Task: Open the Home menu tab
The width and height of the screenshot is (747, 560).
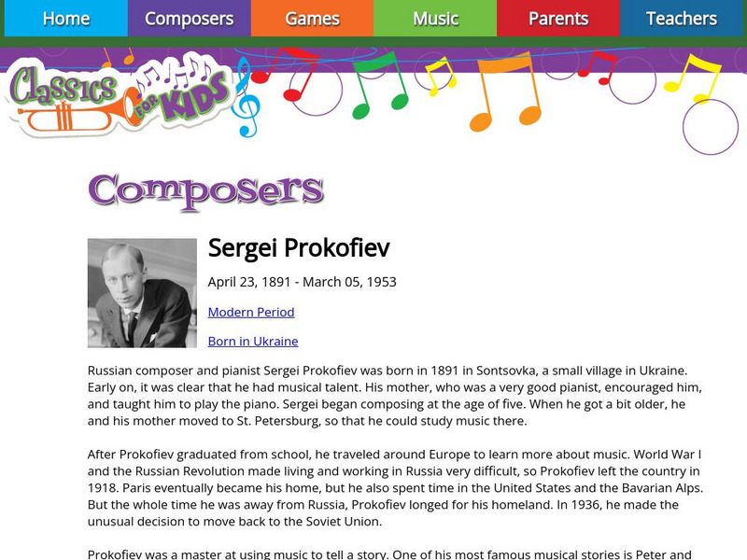Action: click(65, 19)
